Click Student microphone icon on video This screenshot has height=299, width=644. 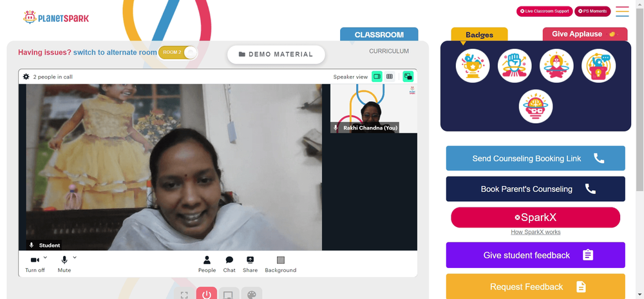point(31,246)
